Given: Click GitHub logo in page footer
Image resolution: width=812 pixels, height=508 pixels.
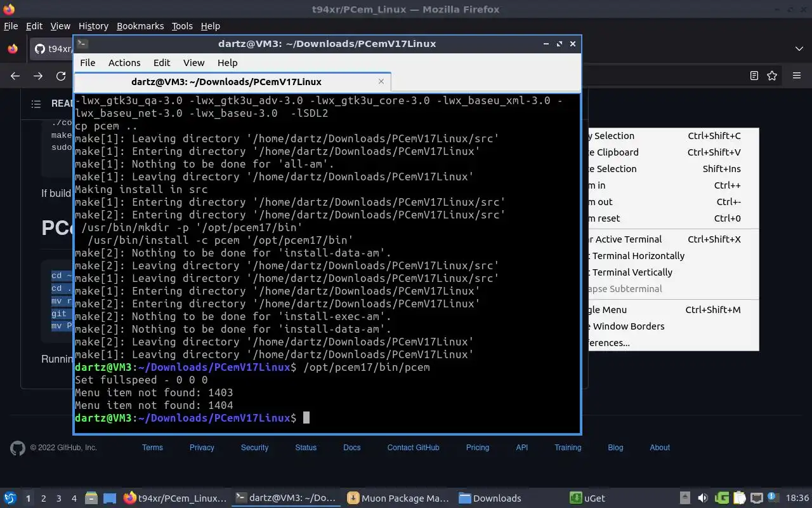Looking at the screenshot, I should [18, 448].
